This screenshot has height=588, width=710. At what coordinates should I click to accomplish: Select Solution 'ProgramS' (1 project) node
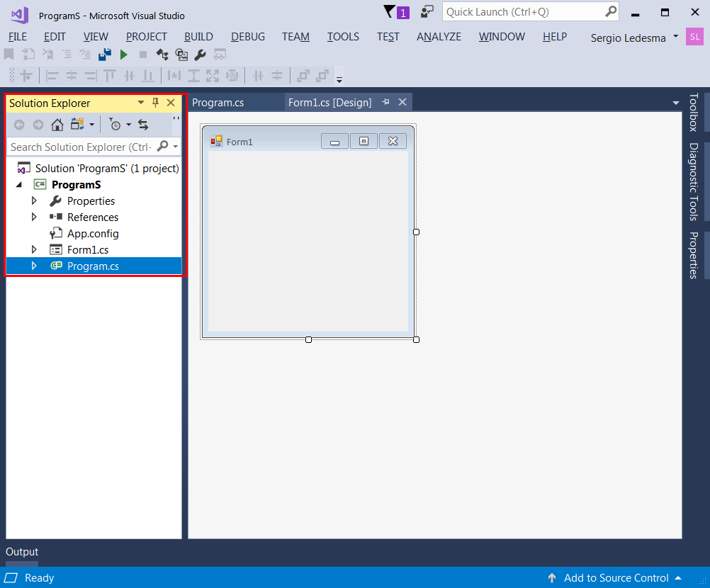click(98, 169)
